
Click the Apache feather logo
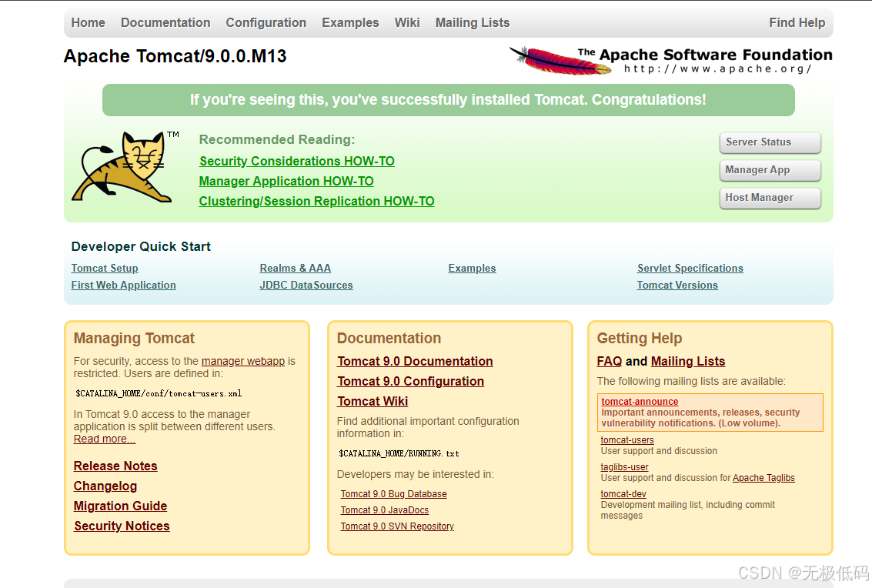(560, 61)
